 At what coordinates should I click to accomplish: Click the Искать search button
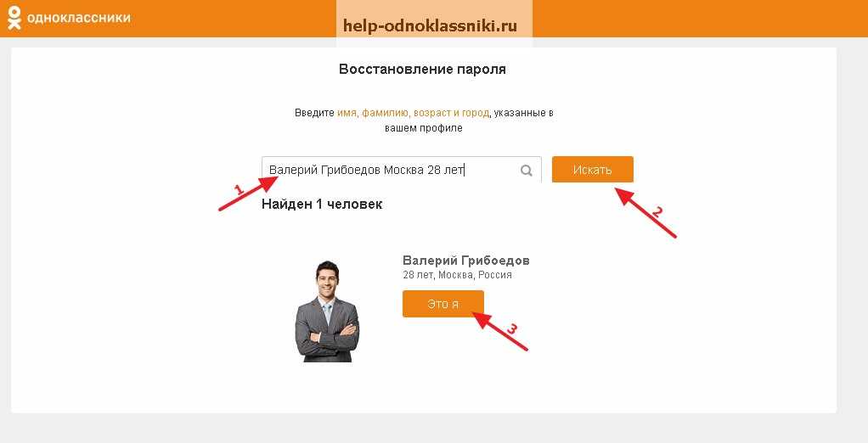[x=592, y=170]
